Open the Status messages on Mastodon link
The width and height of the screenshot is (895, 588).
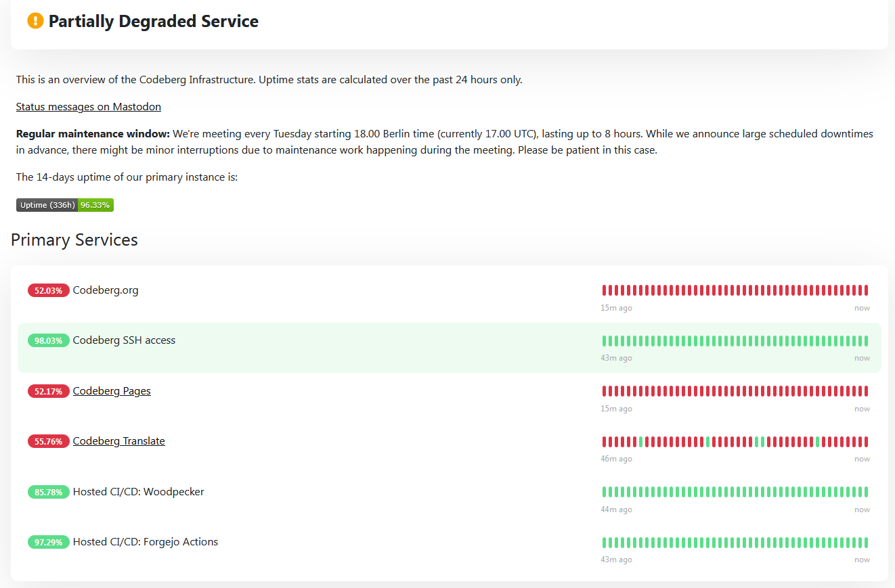coord(88,107)
